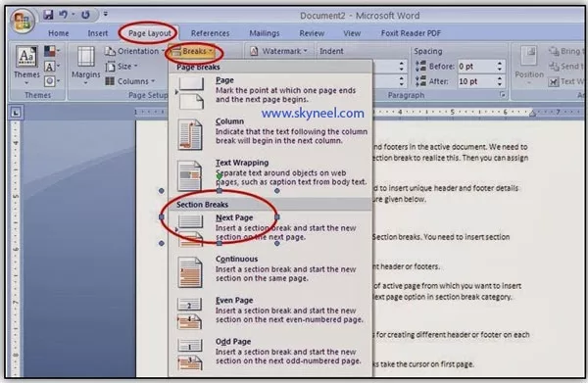Save the document from Quick Access toolbar

point(48,15)
